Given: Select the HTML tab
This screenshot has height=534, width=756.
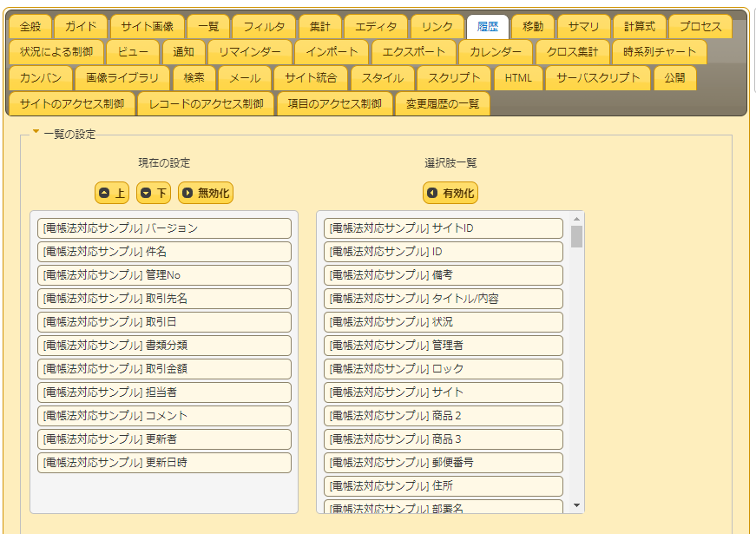Looking at the screenshot, I should [x=518, y=78].
